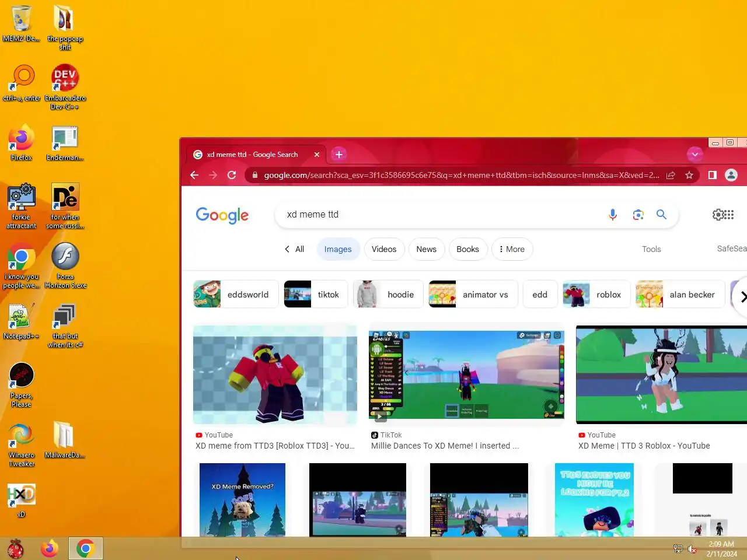Open the MEMZ recycle bin desktop icon

coord(21,23)
